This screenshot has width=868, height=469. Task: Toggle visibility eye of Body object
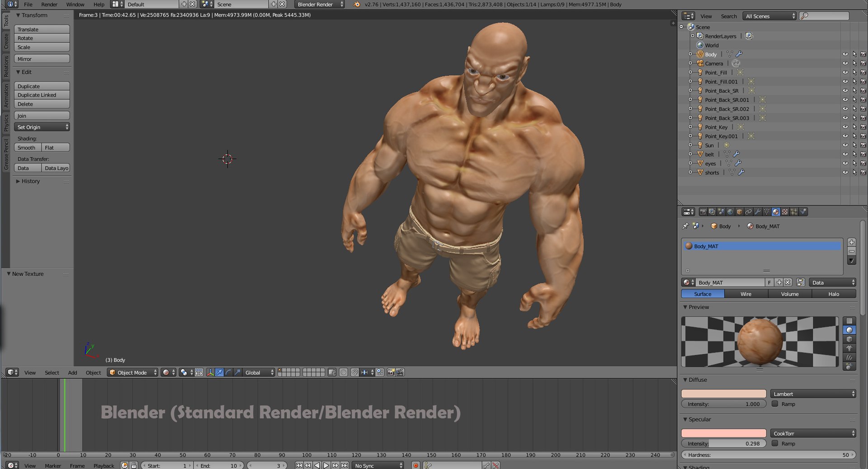point(845,54)
